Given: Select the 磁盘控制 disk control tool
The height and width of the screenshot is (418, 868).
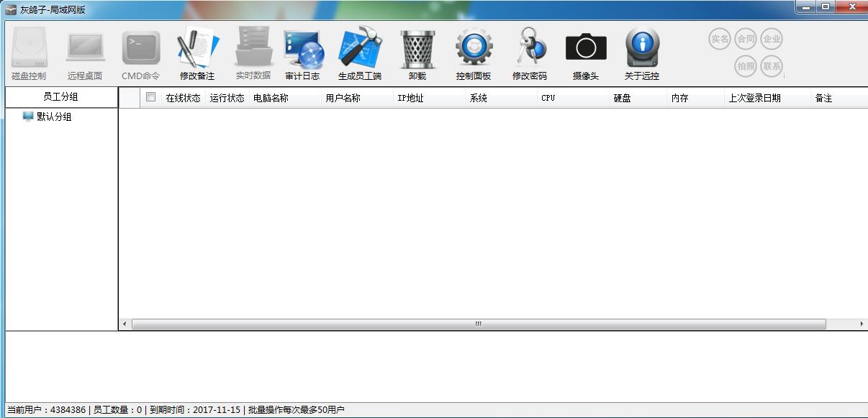Looking at the screenshot, I should (x=28, y=52).
